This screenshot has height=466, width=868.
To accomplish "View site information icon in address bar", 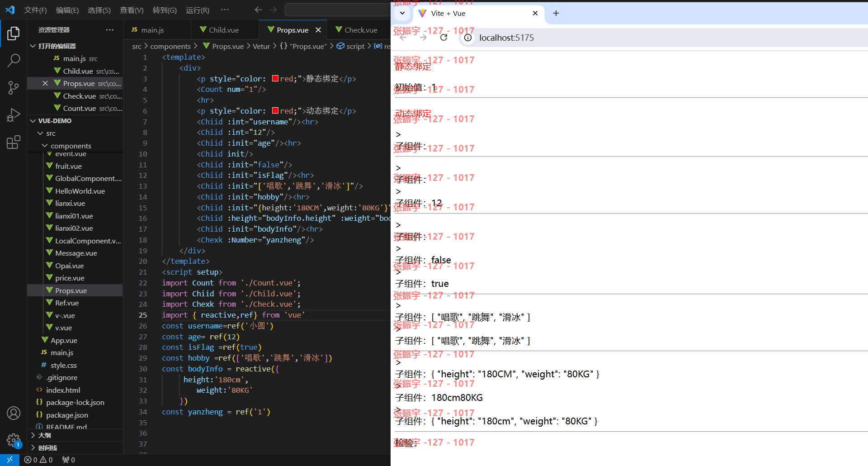I will 468,38.
